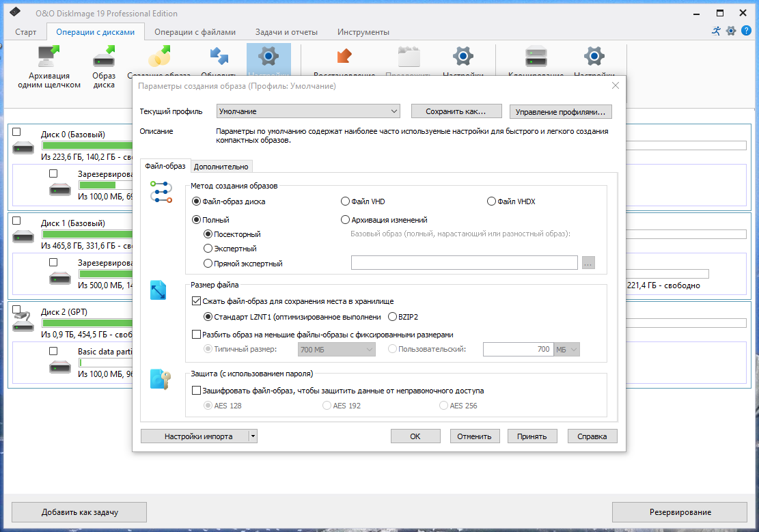Click the Диск 1 green usage bar
759x532 pixels.
click(x=87, y=234)
